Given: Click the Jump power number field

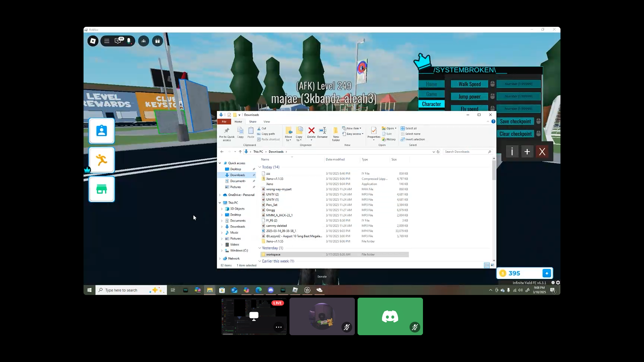Looking at the screenshot, I should coord(519,96).
